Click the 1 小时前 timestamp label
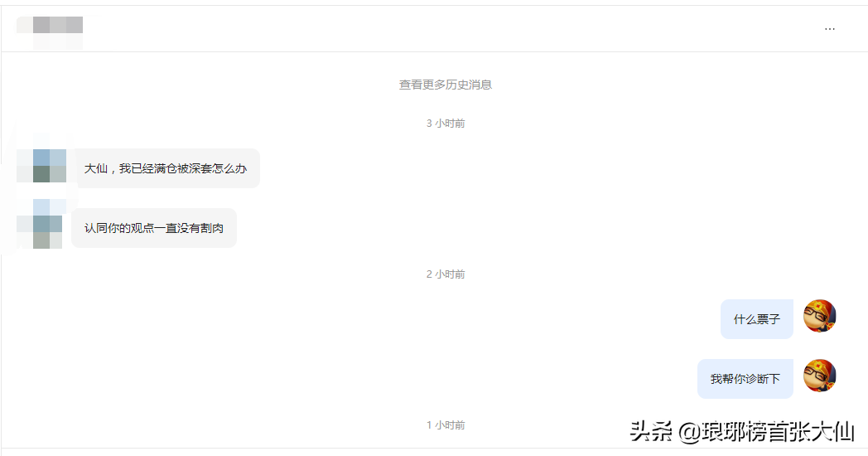868x456 pixels. (446, 424)
